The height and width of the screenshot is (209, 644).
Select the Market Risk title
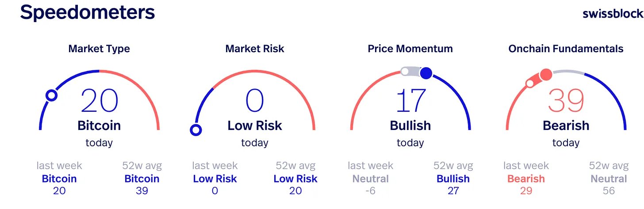255,49
